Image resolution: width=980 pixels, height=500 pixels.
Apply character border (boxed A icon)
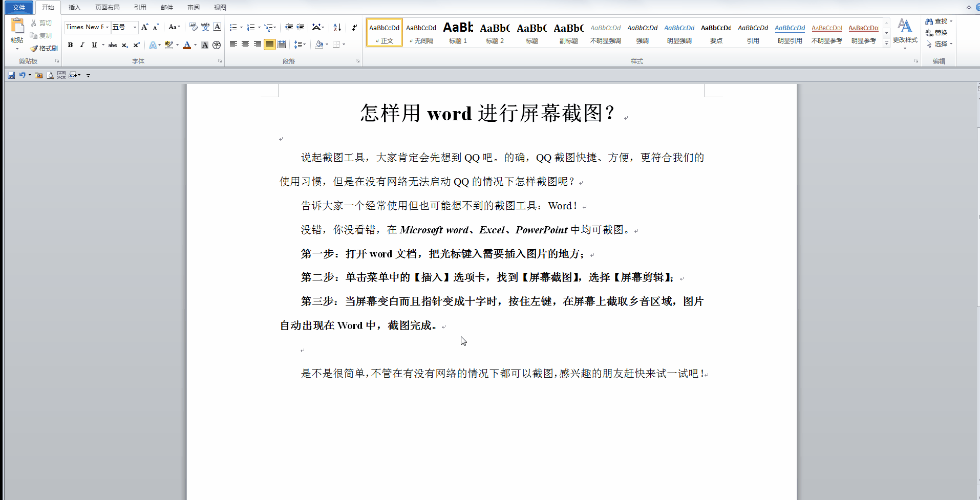[x=217, y=27]
